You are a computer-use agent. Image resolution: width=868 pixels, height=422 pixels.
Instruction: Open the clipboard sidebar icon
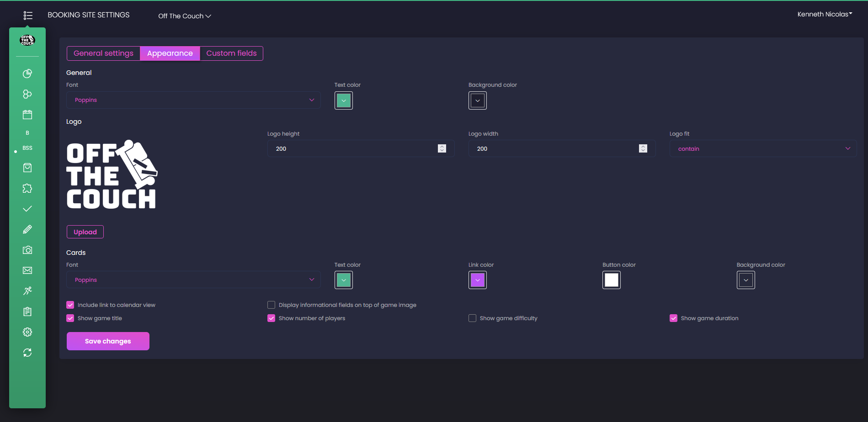click(27, 311)
